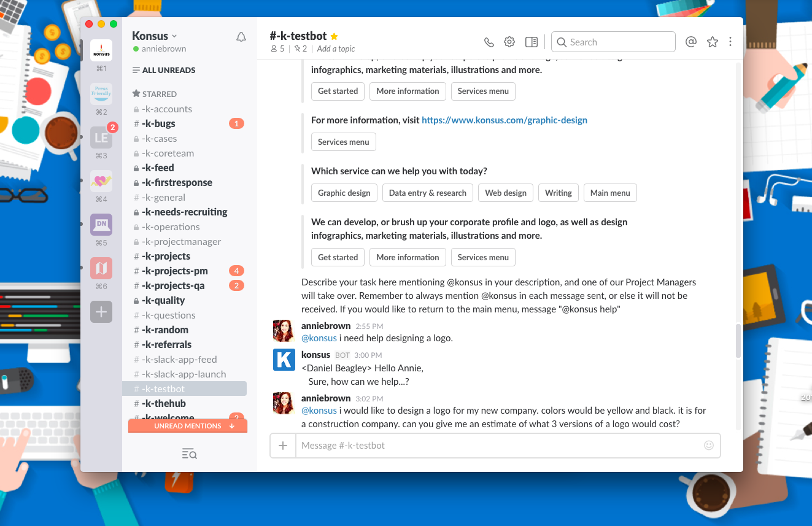
Task: Open the -k-needs-recruiting channel
Action: (x=184, y=212)
